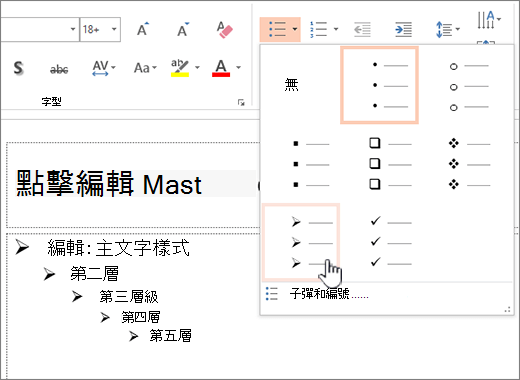Toggle text shadow S button
520x380 pixels.
point(19,68)
